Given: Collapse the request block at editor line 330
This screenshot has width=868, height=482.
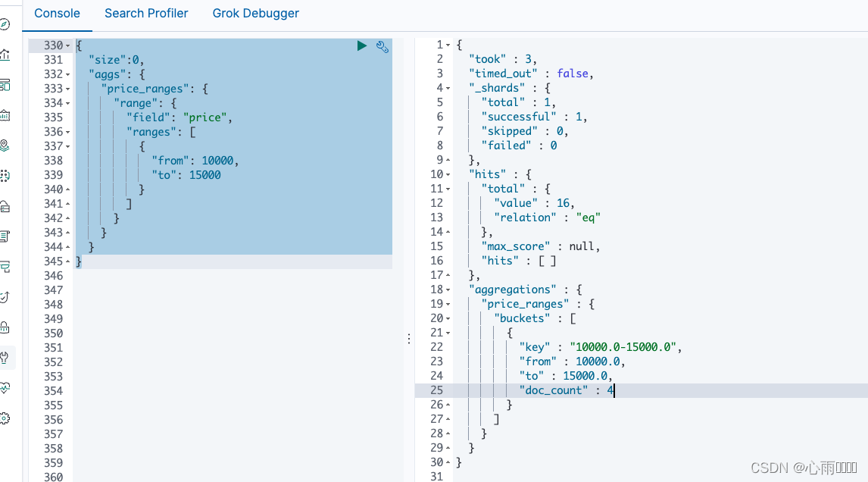Looking at the screenshot, I should [x=68, y=45].
